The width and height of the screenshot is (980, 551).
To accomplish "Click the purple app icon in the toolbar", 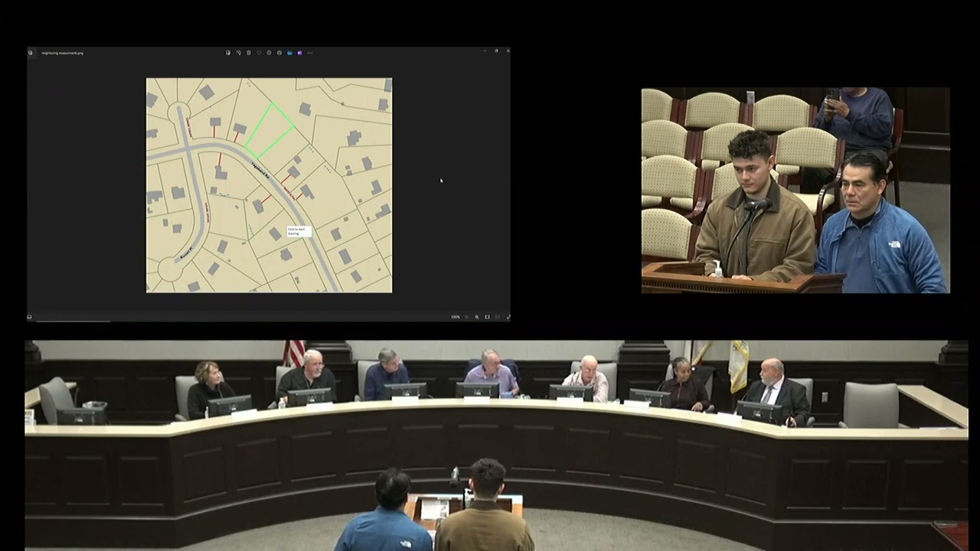I will pos(299,53).
